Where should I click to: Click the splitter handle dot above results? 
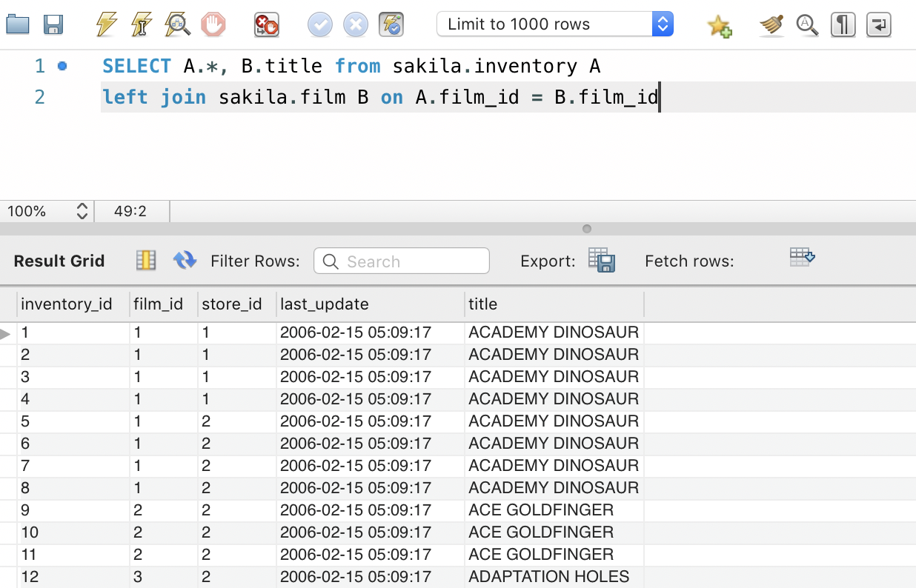coord(587,229)
